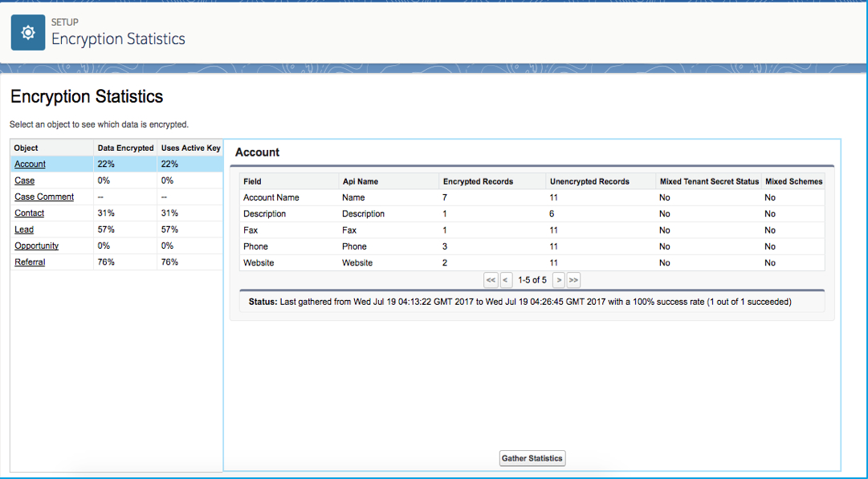This screenshot has width=868, height=479.
Task: Click the Mixed Tenant Secret Status header
Action: [709, 181]
